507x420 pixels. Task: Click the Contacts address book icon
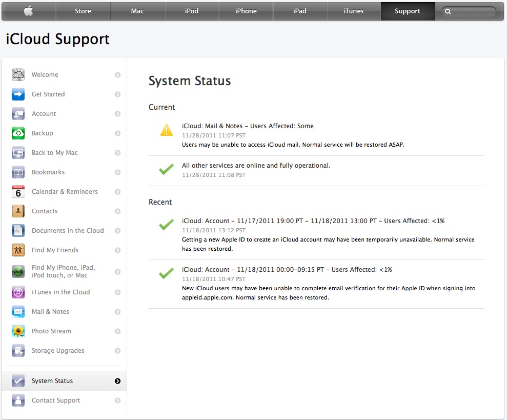pyautogui.click(x=18, y=211)
